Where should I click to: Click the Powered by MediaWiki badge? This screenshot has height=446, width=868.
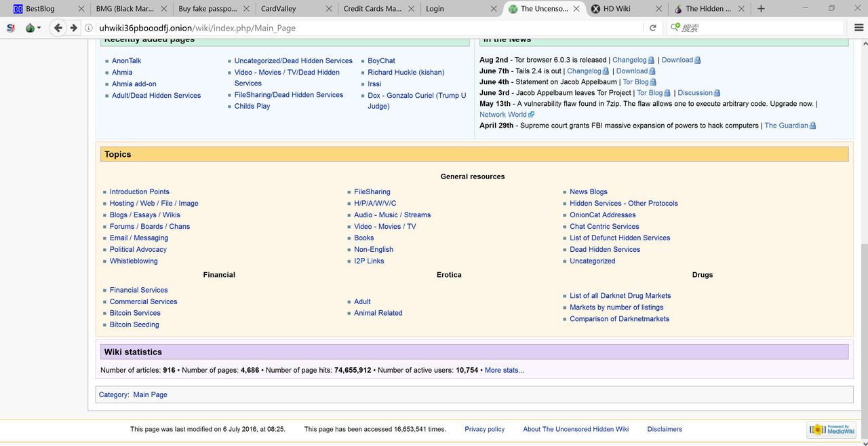(x=831, y=430)
